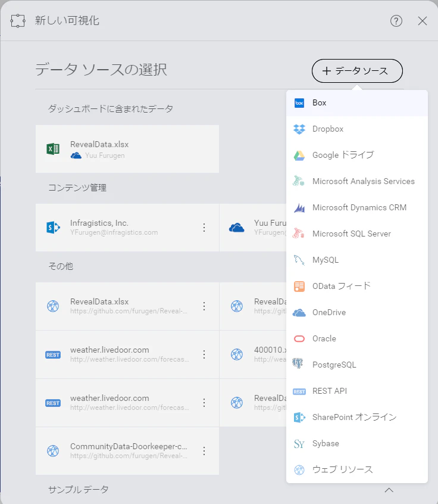The height and width of the screenshot is (504, 438).
Task: Click REST icon of first weather.livedoor.com
Action: point(53,355)
